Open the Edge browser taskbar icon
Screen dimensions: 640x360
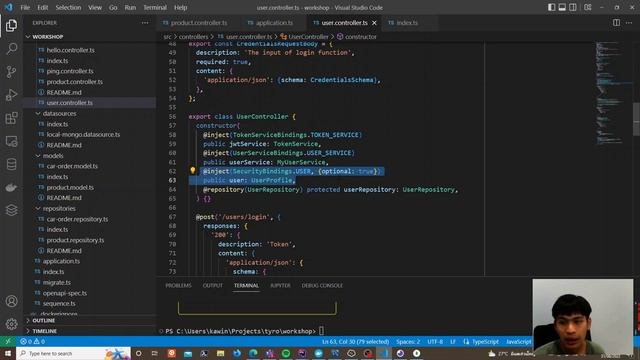pyautogui.click(x=253, y=353)
